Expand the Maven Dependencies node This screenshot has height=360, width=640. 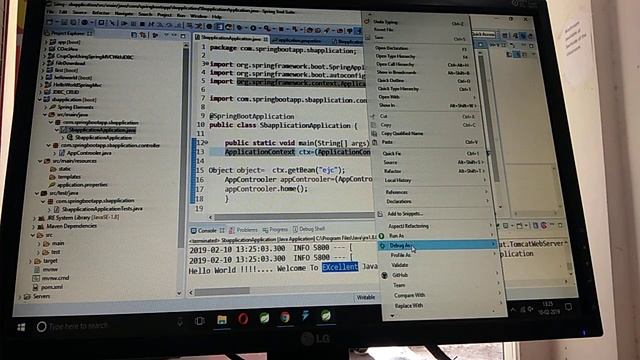point(34,227)
